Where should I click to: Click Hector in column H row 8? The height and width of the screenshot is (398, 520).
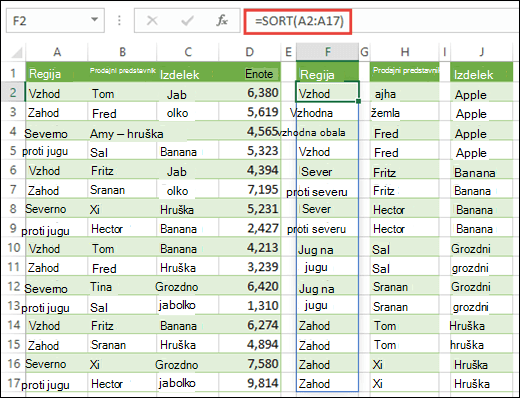(389, 210)
